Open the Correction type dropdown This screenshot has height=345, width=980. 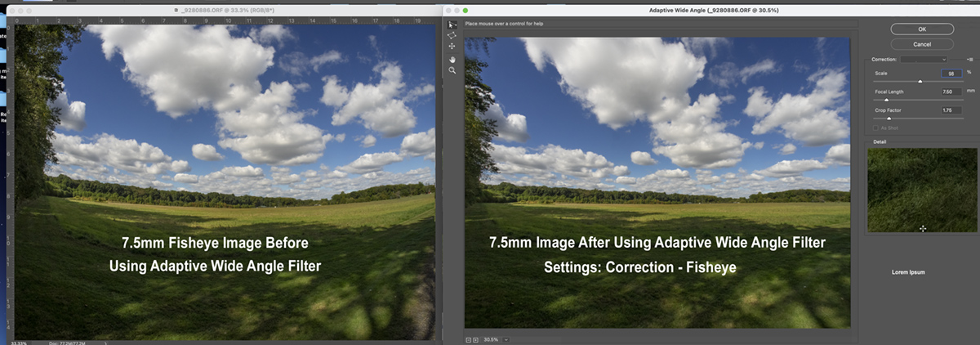coord(924,60)
